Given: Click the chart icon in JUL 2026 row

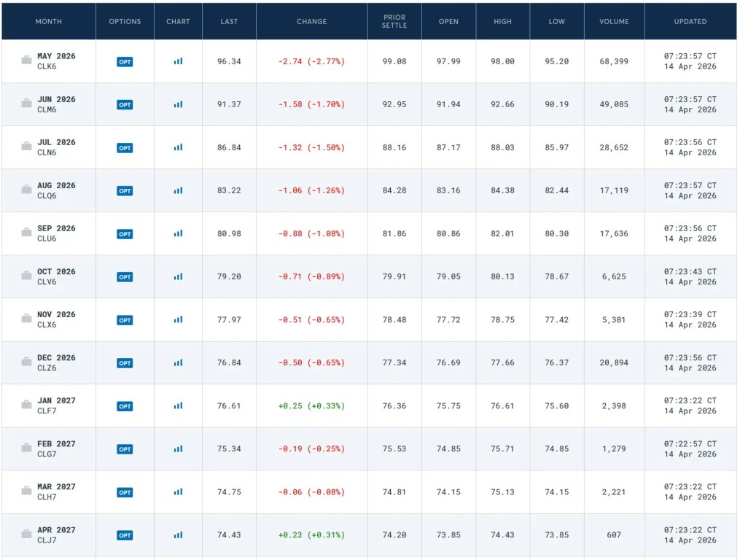Looking at the screenshot, I should [178, 147].
